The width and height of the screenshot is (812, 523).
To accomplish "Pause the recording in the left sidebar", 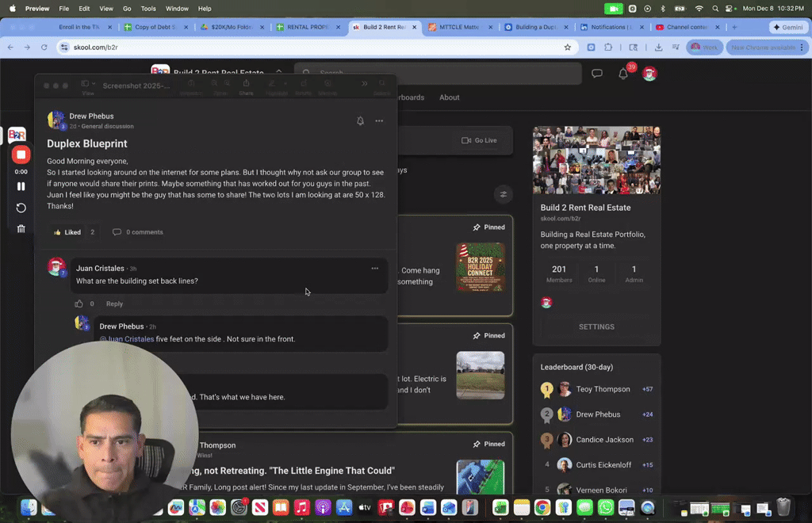I will point(21,186).
